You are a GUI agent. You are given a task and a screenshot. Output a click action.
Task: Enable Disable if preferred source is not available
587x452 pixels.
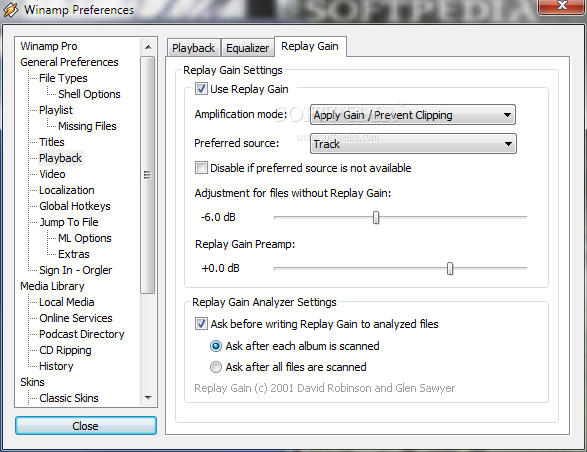[201, 168]
